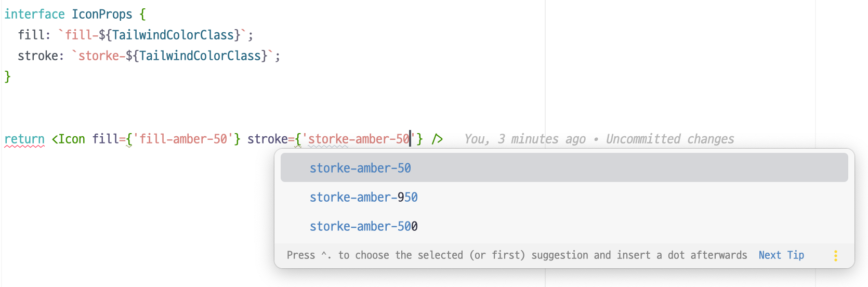Click the self-closing "/>" of the Icon tag

click(437, 139)
